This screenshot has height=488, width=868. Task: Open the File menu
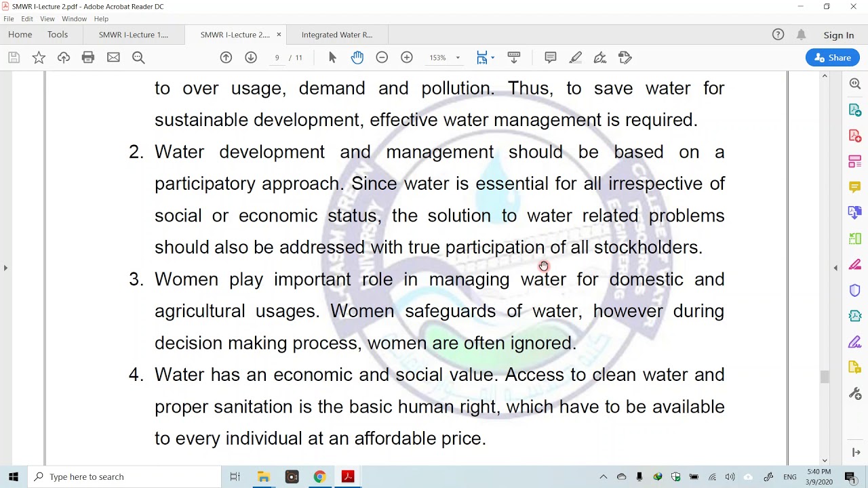[9, 19]
